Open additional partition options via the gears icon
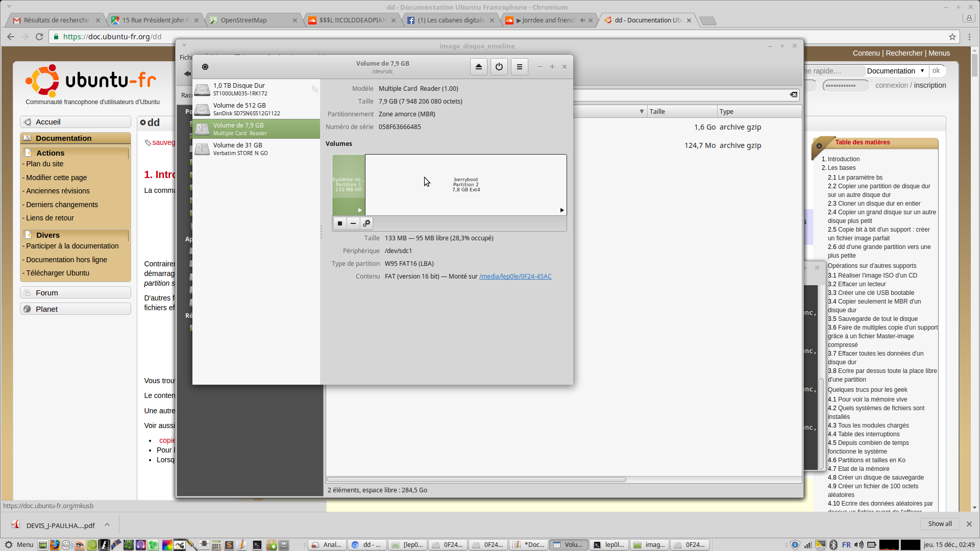Image resolution: width=980 pixels, height=551 pixels. (x=366, y=223)
